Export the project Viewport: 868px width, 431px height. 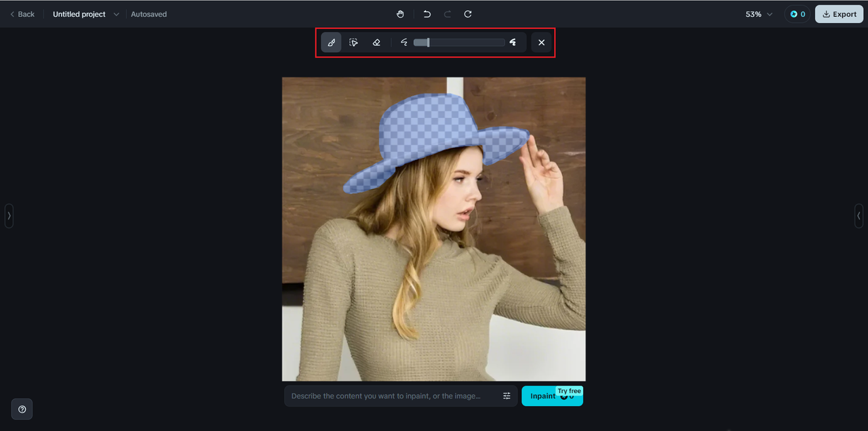[839, 14]
